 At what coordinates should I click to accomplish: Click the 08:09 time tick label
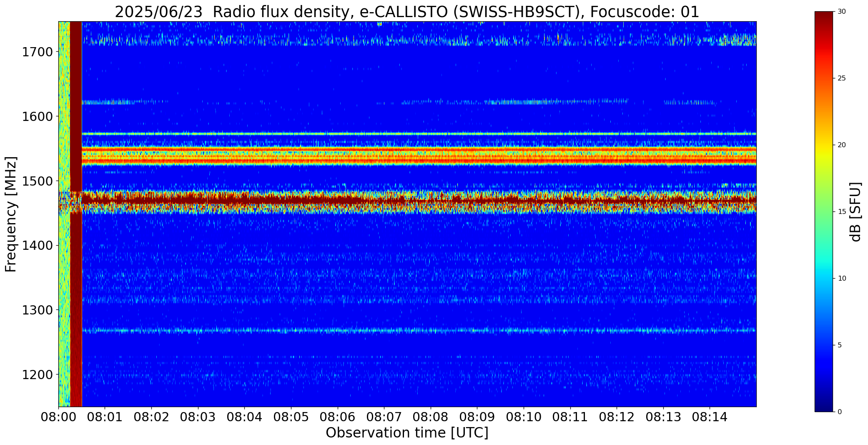tap(477, 417)
